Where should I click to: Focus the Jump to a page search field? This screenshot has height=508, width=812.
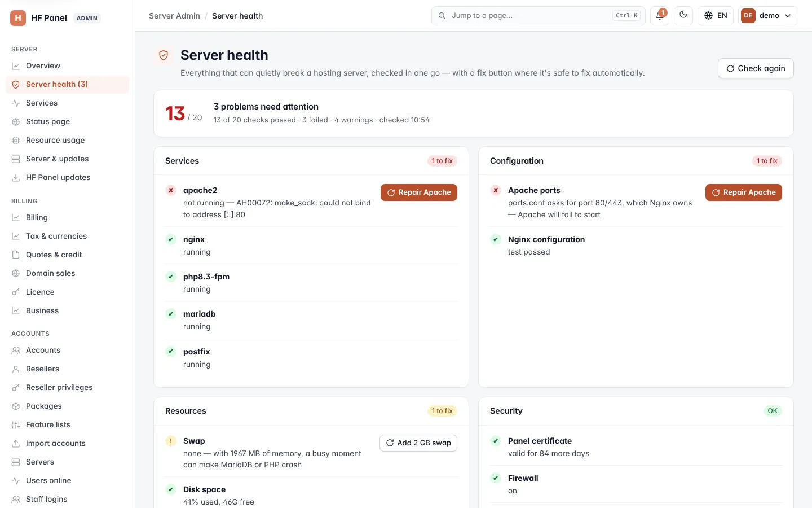(x=539, y=16)
